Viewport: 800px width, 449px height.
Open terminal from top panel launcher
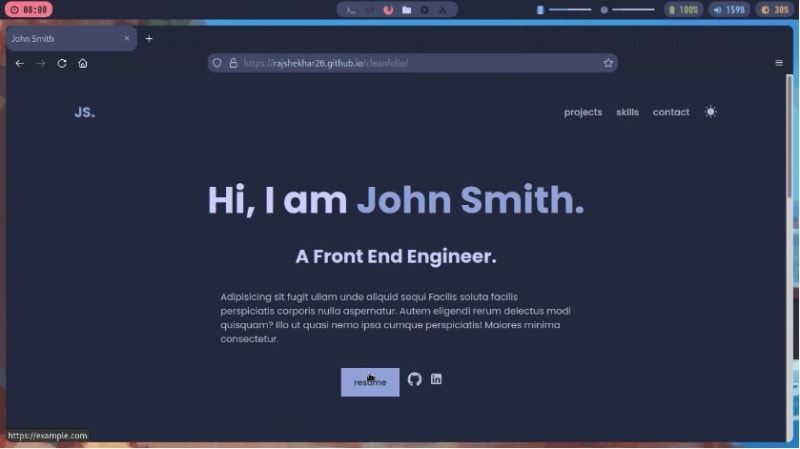[x=350, y=9]
